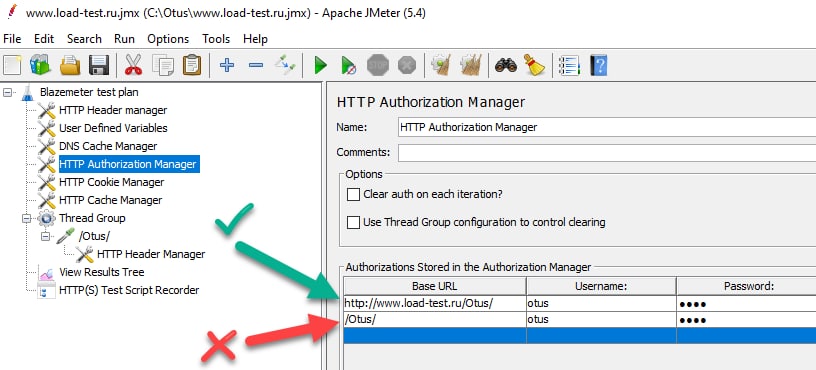Viewport: 816px width, 370px height.
Task: Click the Password column header
Action: (746, 286)
